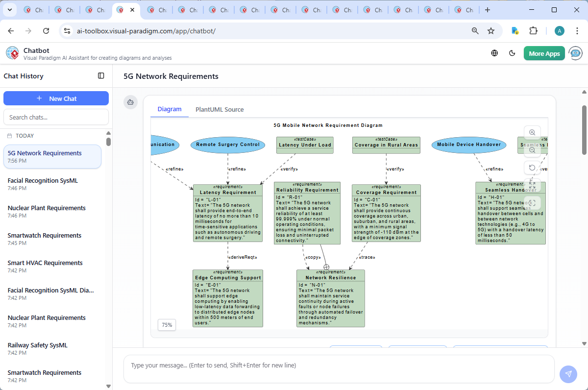Open diagram fullscreen view

pos(532,203)
